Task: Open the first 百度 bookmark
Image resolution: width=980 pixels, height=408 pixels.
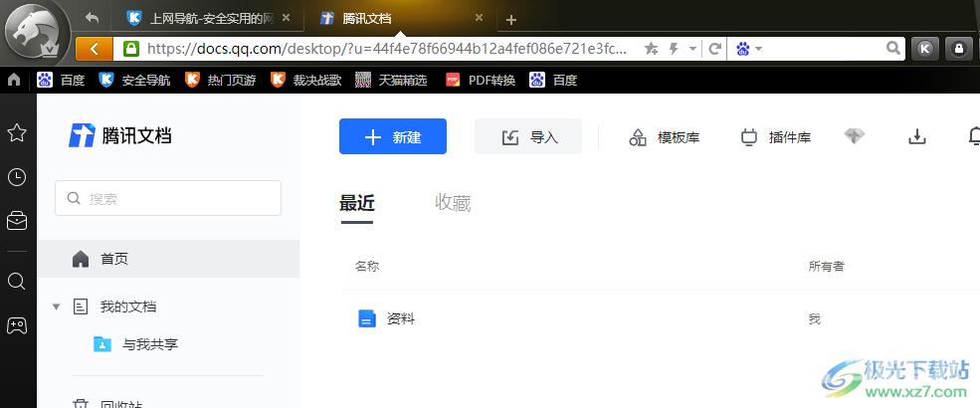Action: tap(61, 80)
